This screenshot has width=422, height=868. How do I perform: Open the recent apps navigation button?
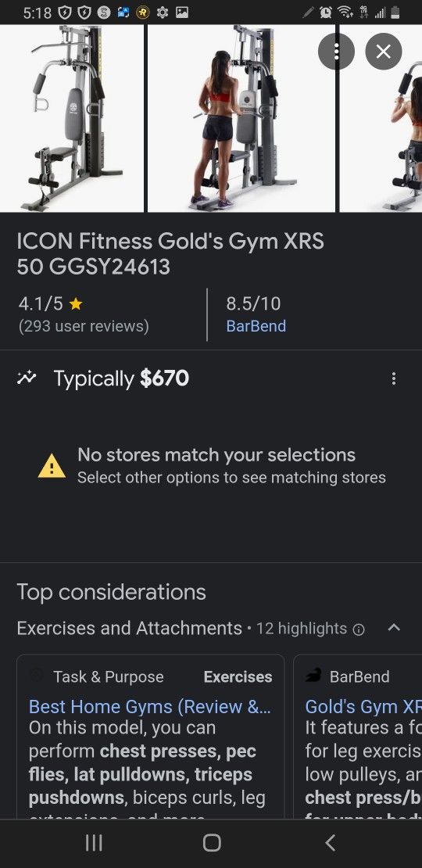[x=94, y=843]
